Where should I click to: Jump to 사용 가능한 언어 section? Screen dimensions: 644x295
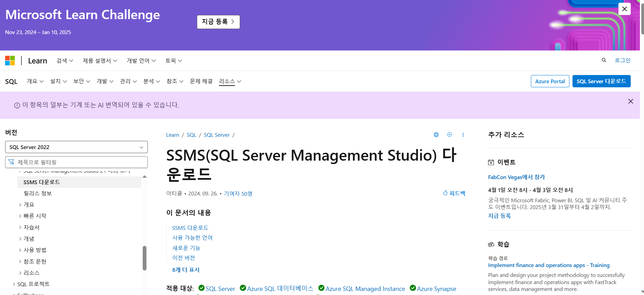tap(192, 238)
